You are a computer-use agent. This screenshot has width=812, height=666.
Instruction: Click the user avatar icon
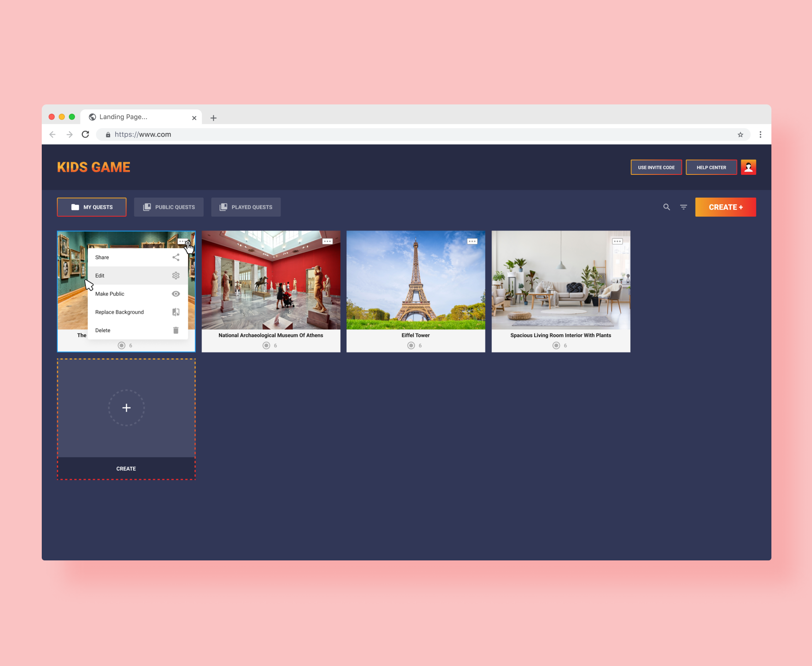click(748, 167)
